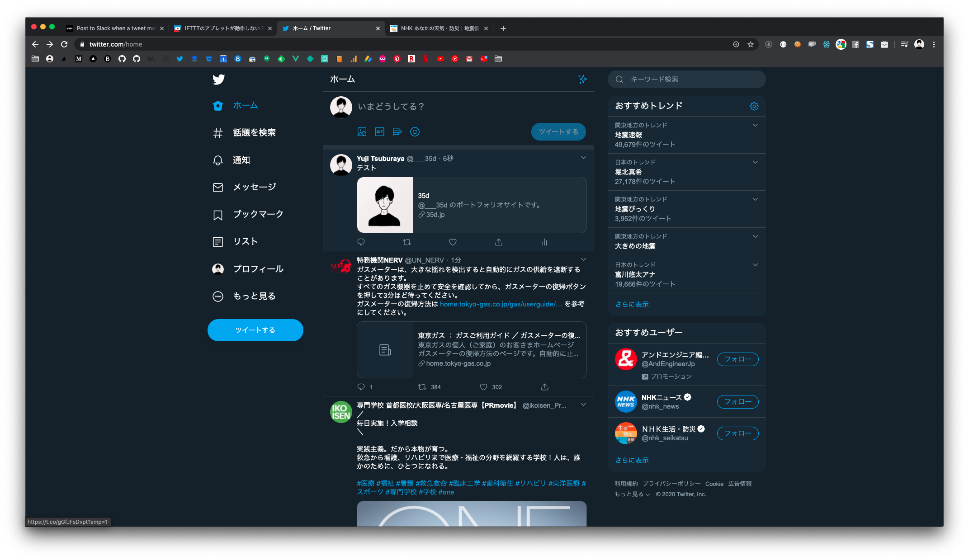Open もっと見る more menu in sidebar
The height and width of the screenshot is (560, 969).
tap(244, 296)
